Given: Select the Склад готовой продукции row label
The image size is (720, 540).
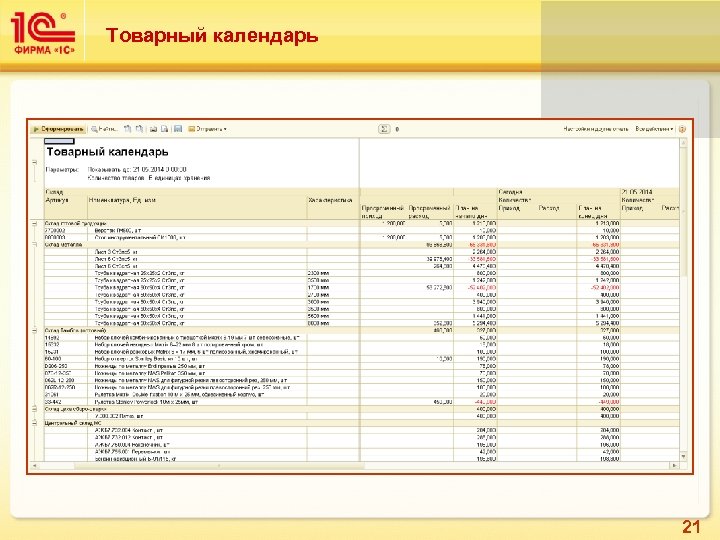Looking at the screenshot, I should pos(75,224).
